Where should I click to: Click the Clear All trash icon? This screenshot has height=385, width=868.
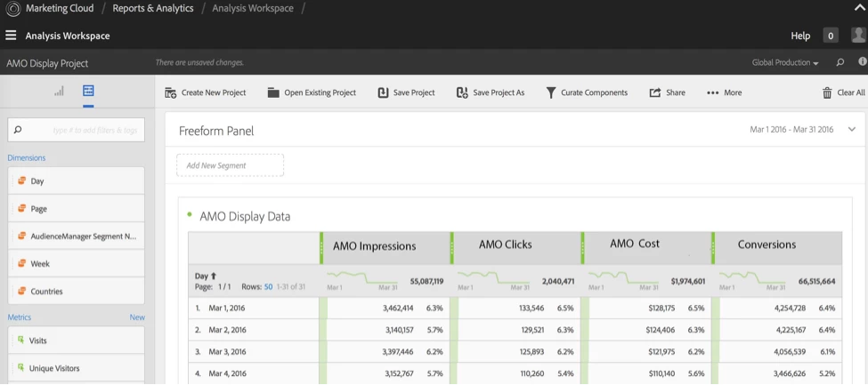tap(827, 93)
